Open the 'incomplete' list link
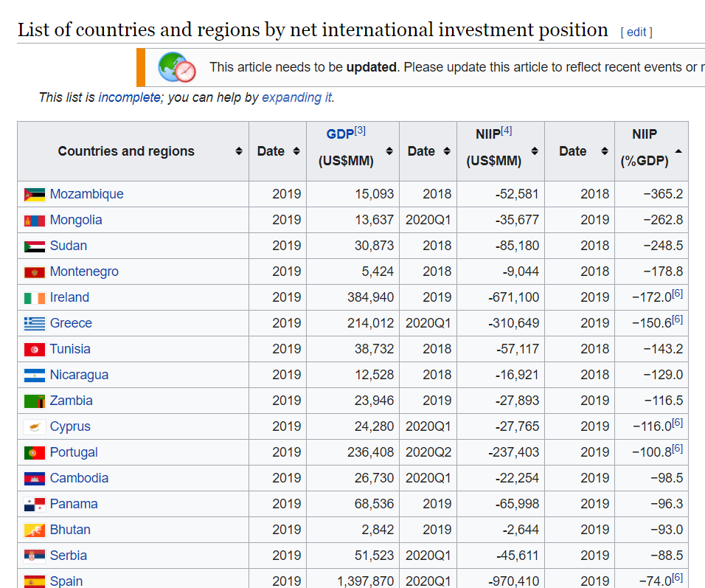Viewport: 705px width, 588px height. [129, 97]
